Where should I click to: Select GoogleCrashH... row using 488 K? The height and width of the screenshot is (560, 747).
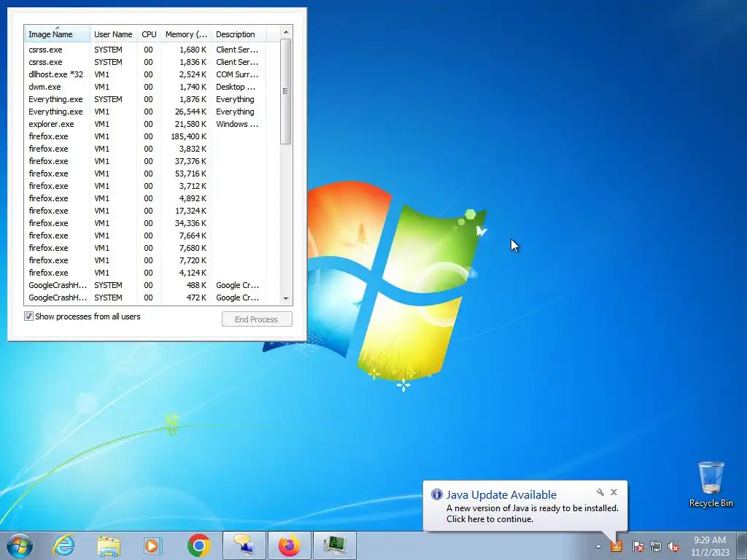pos(145,285)
